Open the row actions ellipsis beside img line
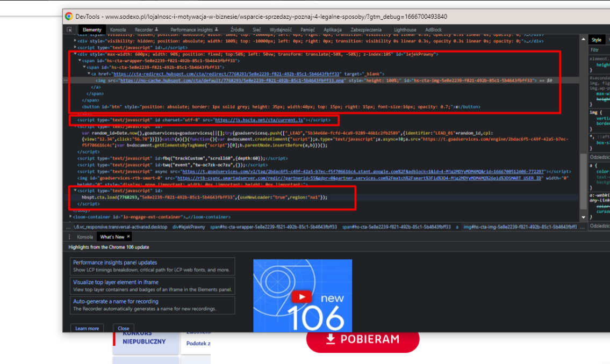 [x=66, y=81]
